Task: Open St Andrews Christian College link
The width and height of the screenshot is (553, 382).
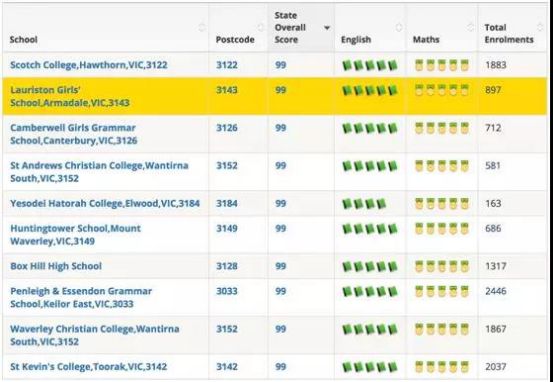Action: point(99,172)
